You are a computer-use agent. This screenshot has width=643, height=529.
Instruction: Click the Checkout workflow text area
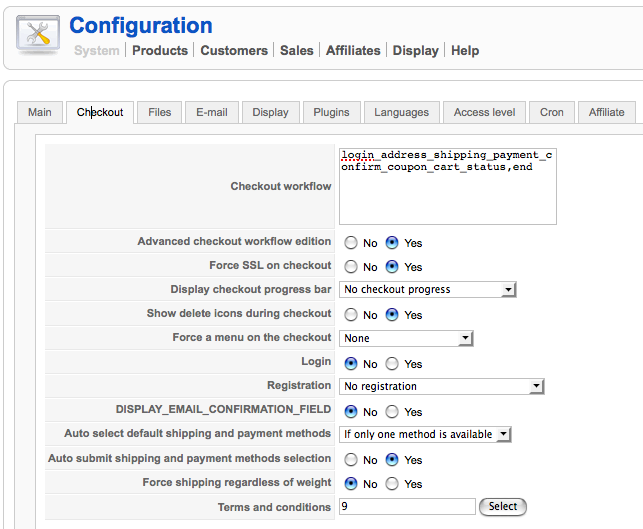(448, 185)
